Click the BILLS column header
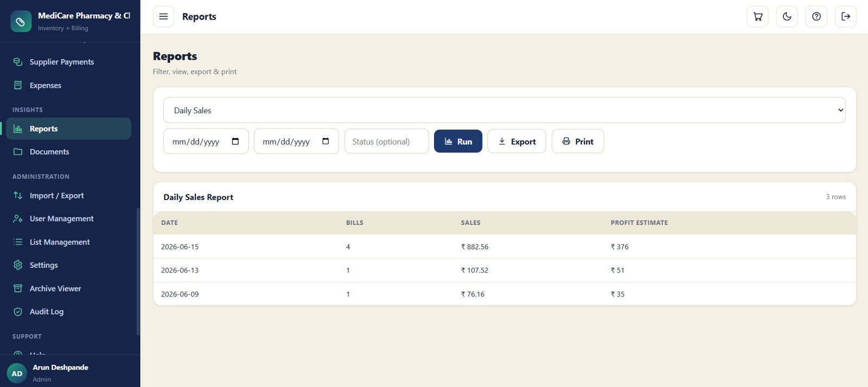Viewport: 868px width, 387px height. click(x=355, y=223)
